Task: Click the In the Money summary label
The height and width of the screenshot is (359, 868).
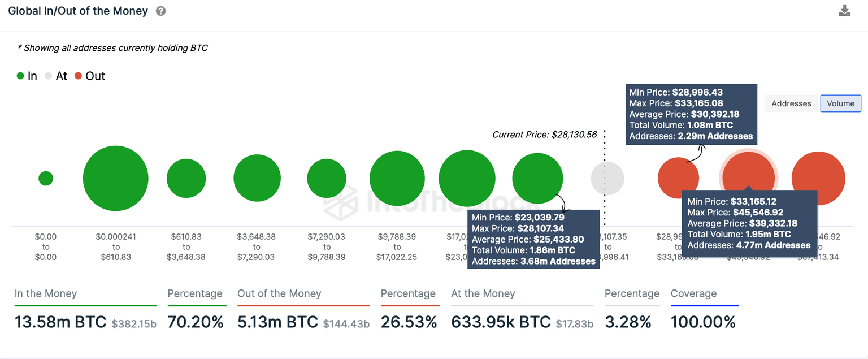Action: 46,293
